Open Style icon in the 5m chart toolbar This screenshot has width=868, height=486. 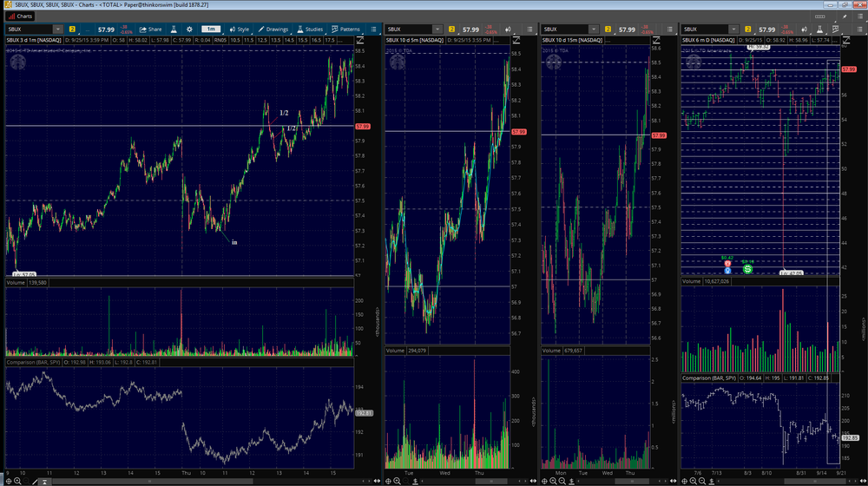tap(508, 30)
